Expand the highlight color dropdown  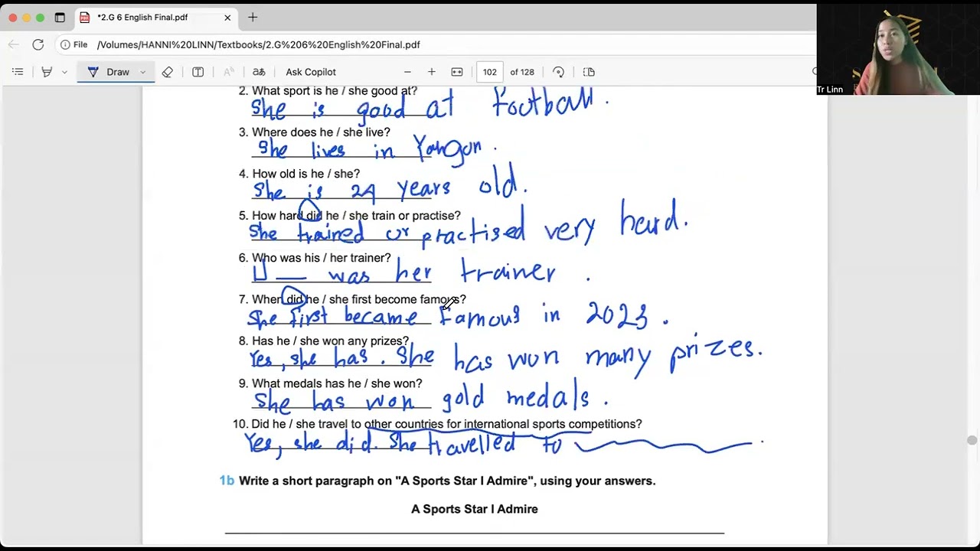click(64, 72)
